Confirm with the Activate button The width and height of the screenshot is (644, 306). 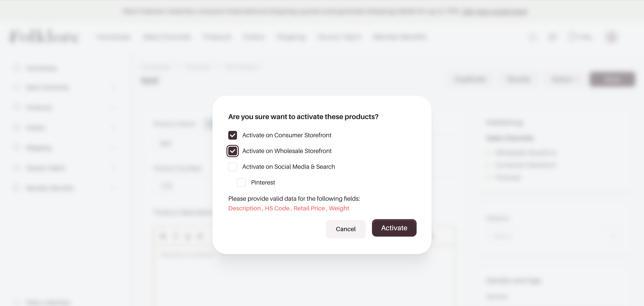[394, 228]
